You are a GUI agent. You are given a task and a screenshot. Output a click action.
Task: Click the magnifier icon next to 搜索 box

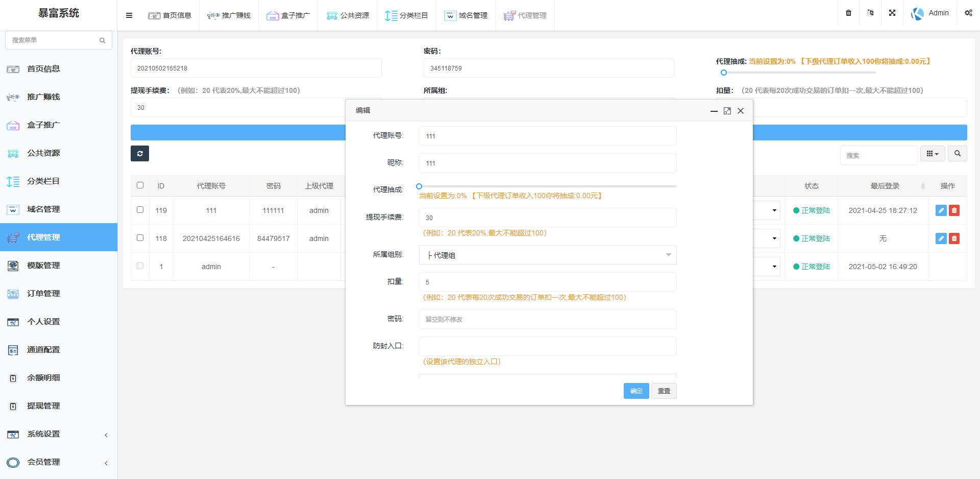pos(958,153)
